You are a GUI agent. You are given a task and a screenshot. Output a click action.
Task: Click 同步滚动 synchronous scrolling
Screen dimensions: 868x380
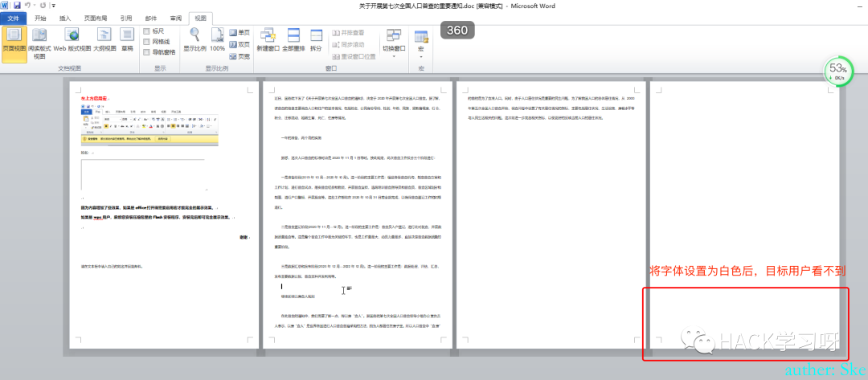click(x=348, y=45)
